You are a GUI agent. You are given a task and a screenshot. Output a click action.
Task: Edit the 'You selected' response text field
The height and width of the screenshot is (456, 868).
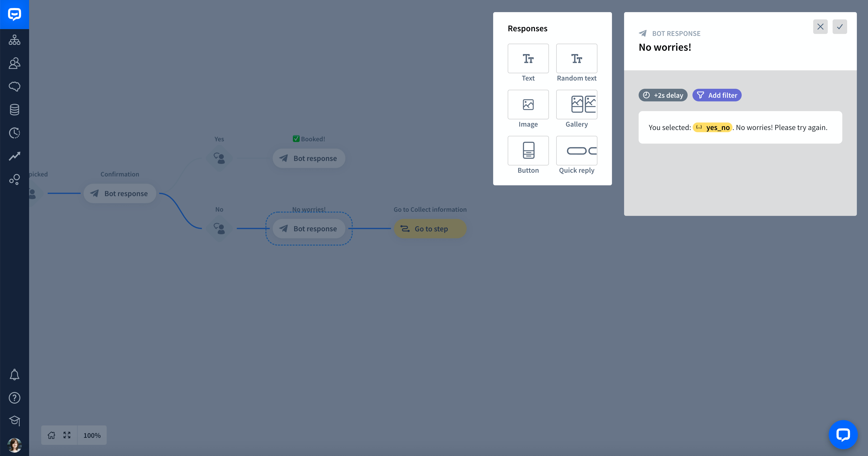tap(740, 127)
